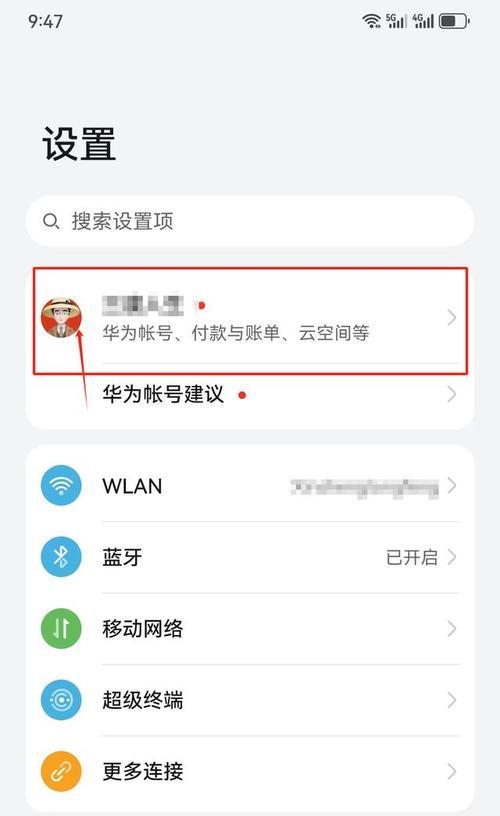Viewport: 500px width, 816px height.
Task: Open 更多连接 settings entry
Action: point(250,771)
